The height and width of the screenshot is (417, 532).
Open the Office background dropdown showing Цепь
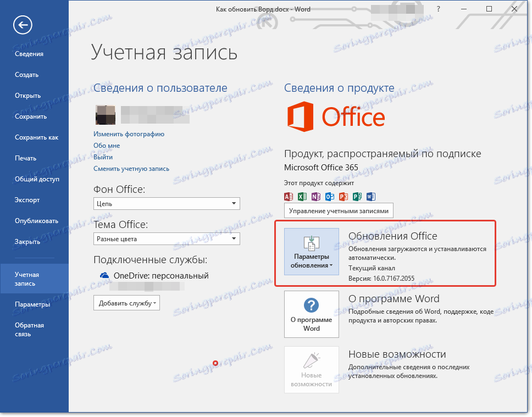point(167,204)
